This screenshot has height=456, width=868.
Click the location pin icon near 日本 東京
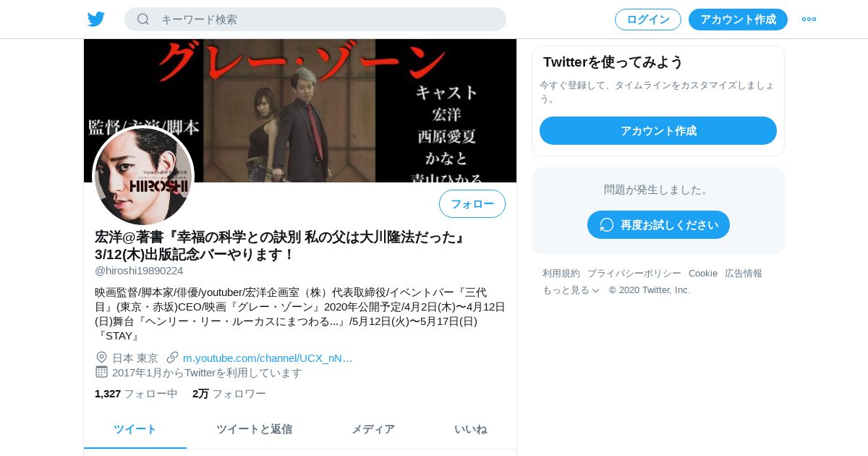[101, 357]
